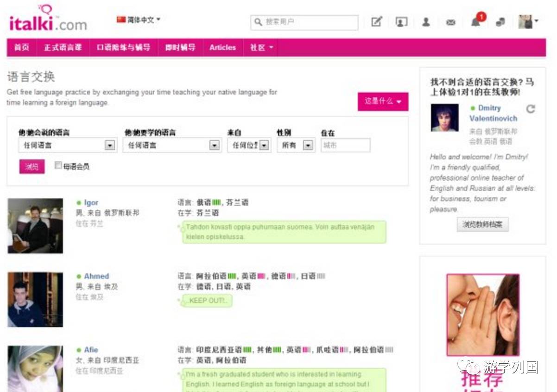Click Dmitry's Hello and welcome introduction text

[x=482, y=183]
